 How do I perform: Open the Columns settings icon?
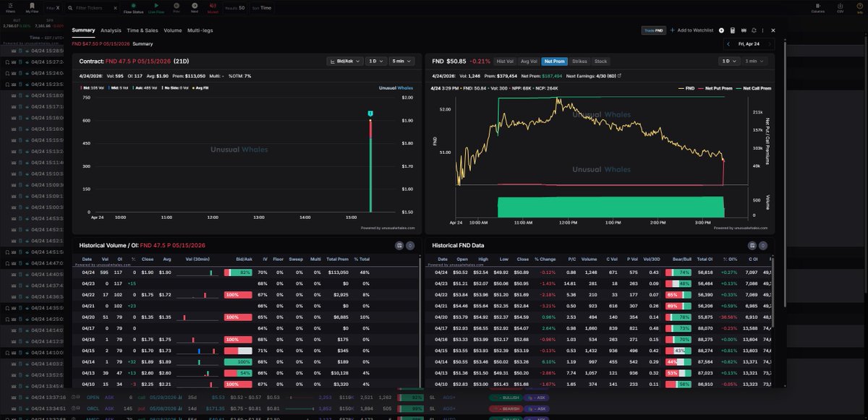tap(817, 8)
